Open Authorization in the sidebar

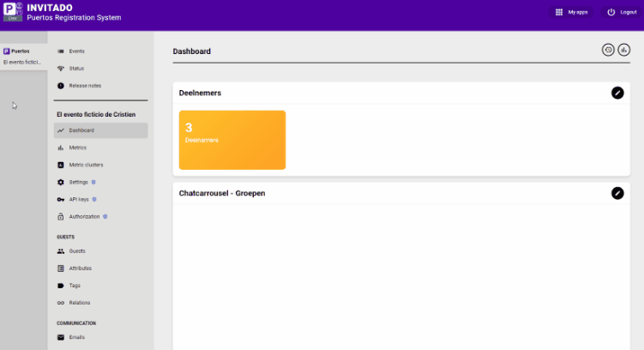pyautogui.click(x=100, y=217)
